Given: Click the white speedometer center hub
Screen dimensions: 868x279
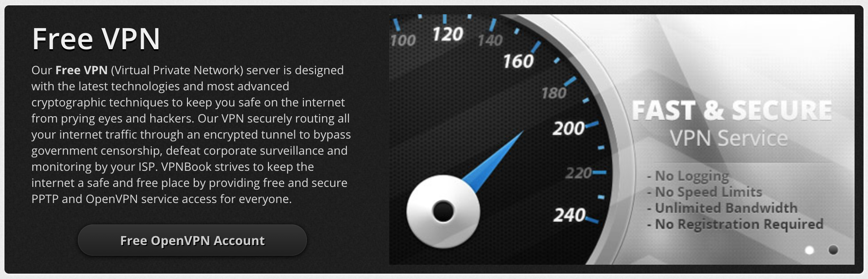Looking at the screenshot, I should pyautogui.click(x=443, y=211).
